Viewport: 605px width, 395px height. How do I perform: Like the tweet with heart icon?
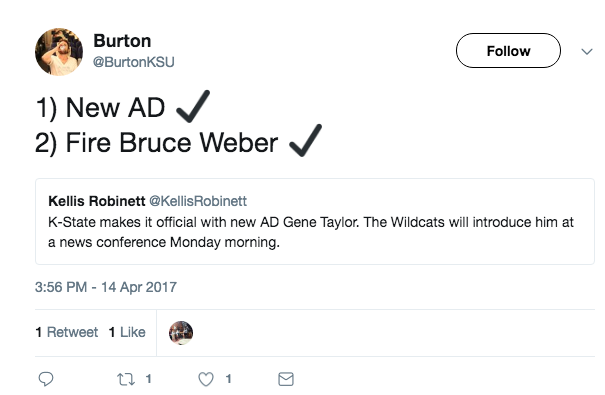pos(206,379)
